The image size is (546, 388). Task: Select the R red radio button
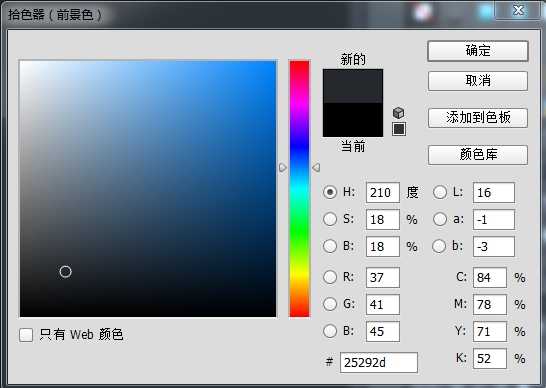[x=330, y=277]
